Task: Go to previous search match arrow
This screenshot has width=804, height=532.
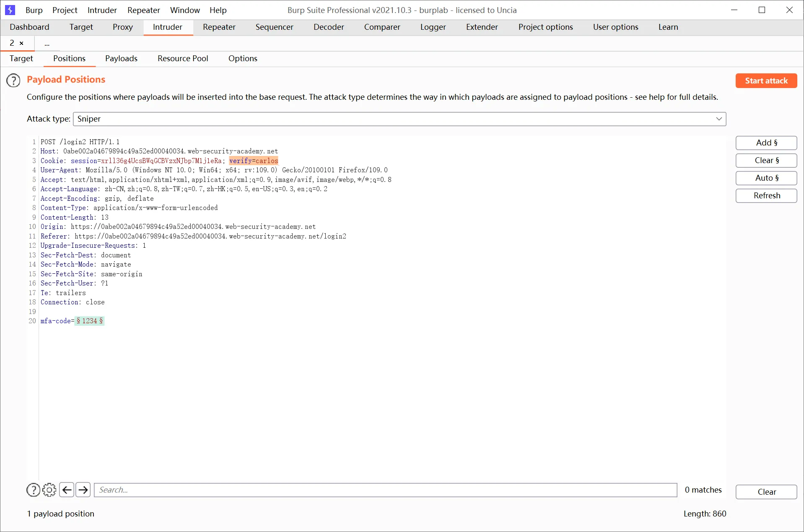Action: [67, 490]
